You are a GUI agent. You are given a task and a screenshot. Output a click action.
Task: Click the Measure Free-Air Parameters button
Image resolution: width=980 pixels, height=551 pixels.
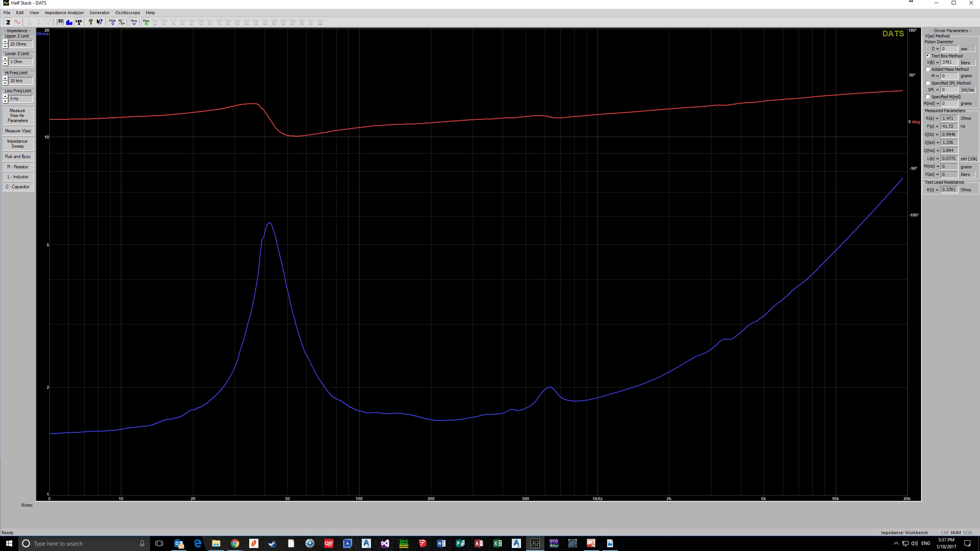click(x=18, y=116)
